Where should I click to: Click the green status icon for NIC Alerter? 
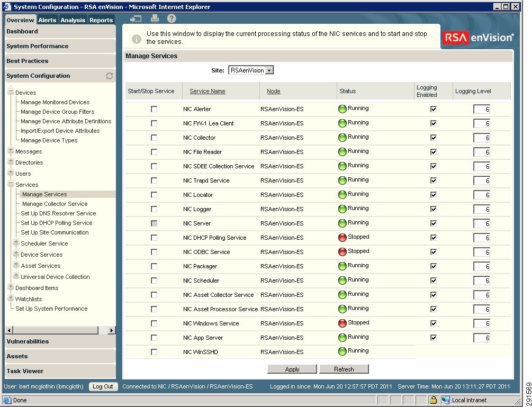342,109
